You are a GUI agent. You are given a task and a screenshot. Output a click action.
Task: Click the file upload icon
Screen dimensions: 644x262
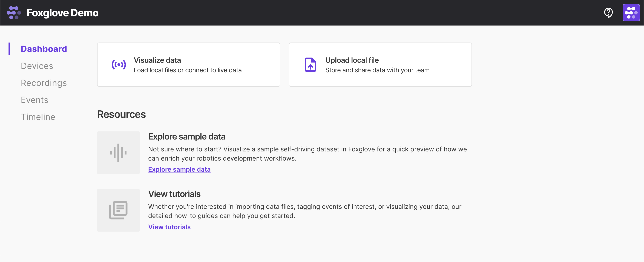click(310, 65)
